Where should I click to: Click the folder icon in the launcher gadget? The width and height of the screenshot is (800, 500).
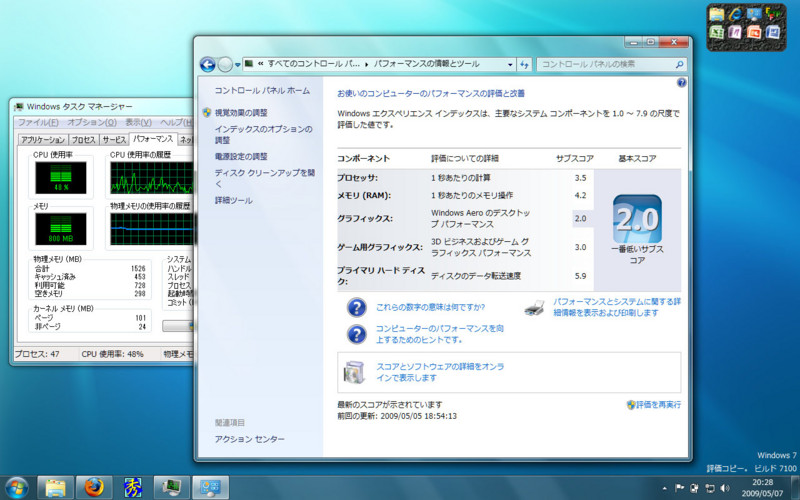tap(717, 14)
